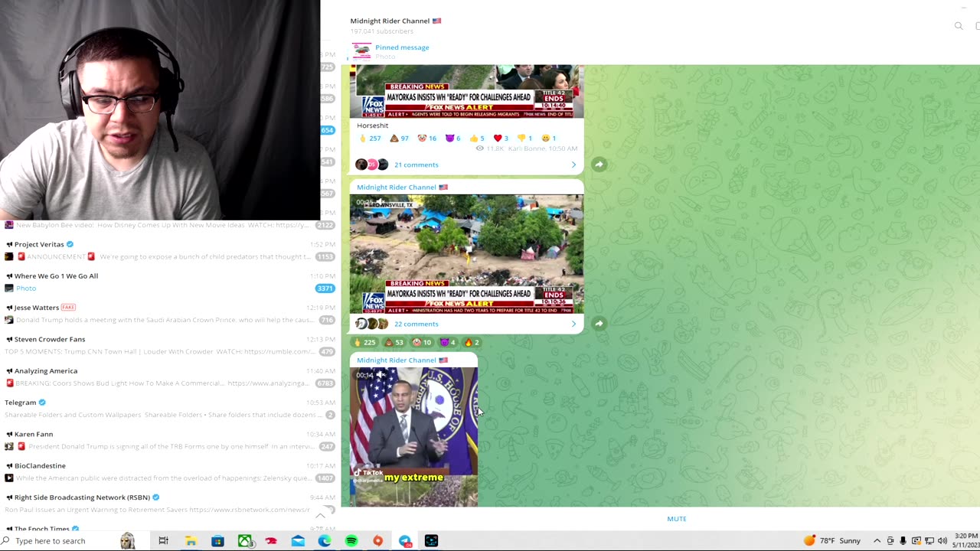Image resolution: width=980 pixels, height=551 pixels.
Task: Open the 78°F Sunny weather widget
Action: coord(832,541)
